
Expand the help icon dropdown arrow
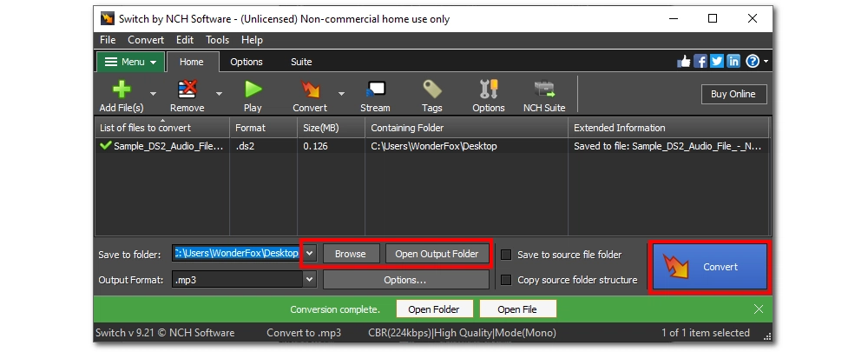pyautogui.click(x=766, y=62)
